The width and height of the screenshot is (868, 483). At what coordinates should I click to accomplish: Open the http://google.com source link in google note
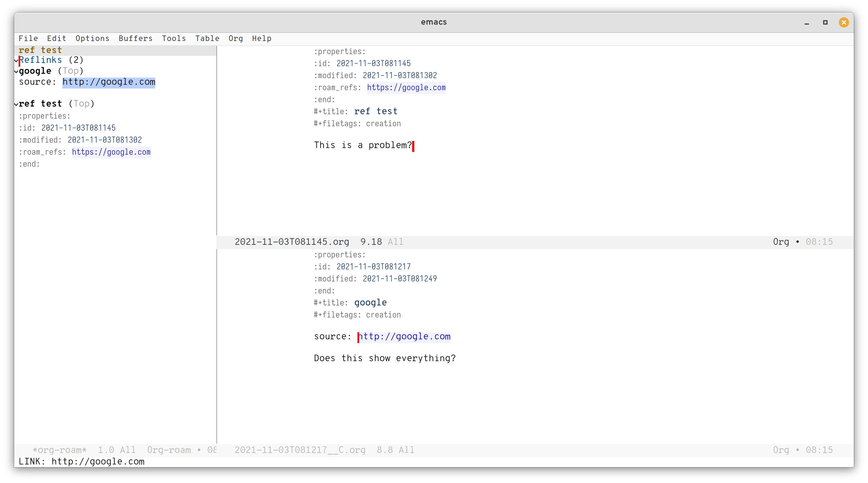tap(404, 337)
